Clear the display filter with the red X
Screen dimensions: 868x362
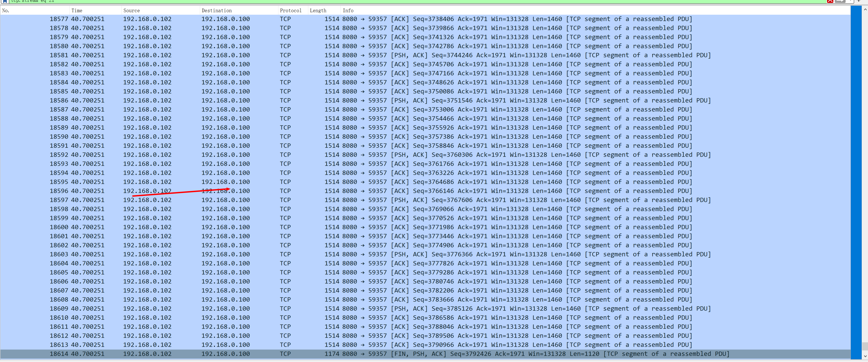(830, 1)
